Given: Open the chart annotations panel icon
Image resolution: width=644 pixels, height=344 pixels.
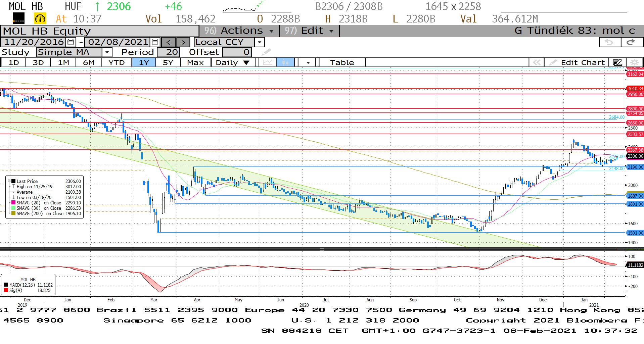Looking at the screenshot, I should [617, 62].
